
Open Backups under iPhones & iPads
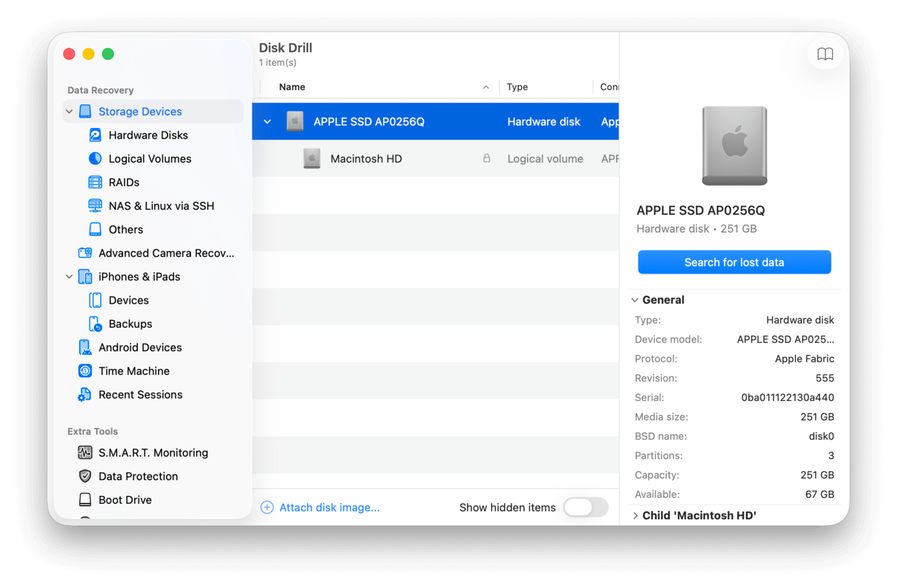click(130, 324)
